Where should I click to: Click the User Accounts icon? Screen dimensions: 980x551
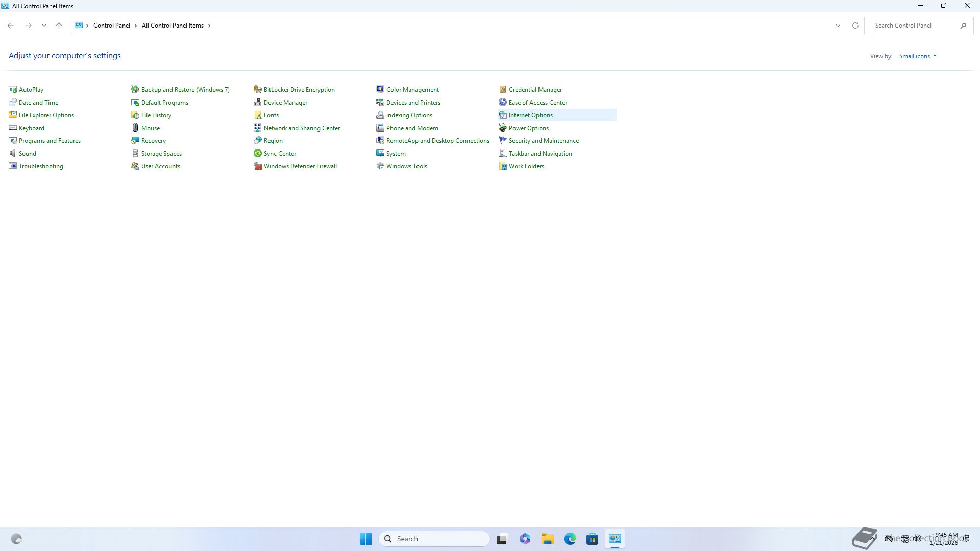coord(135,166)
